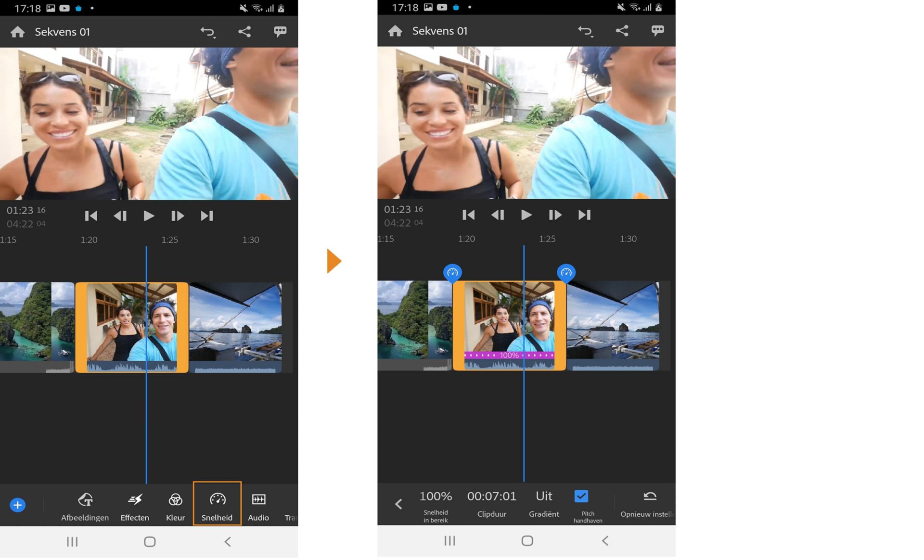
Task: Share project from left screen header
Action: pos(244,32)
